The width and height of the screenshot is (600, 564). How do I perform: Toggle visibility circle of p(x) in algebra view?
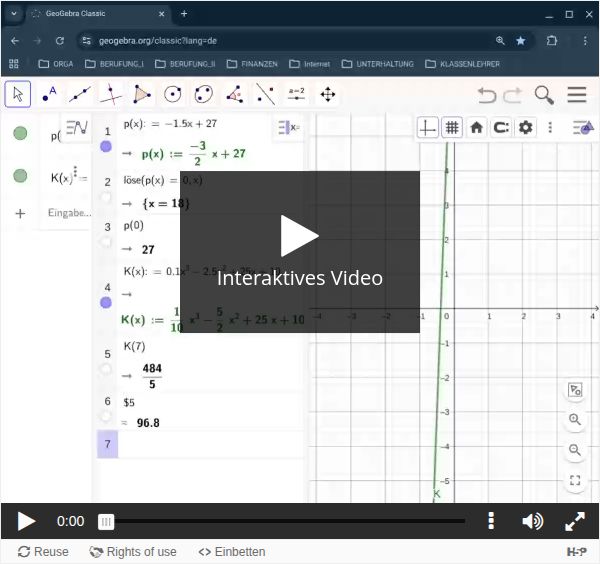pyautogui.click(x=20, y=133)
